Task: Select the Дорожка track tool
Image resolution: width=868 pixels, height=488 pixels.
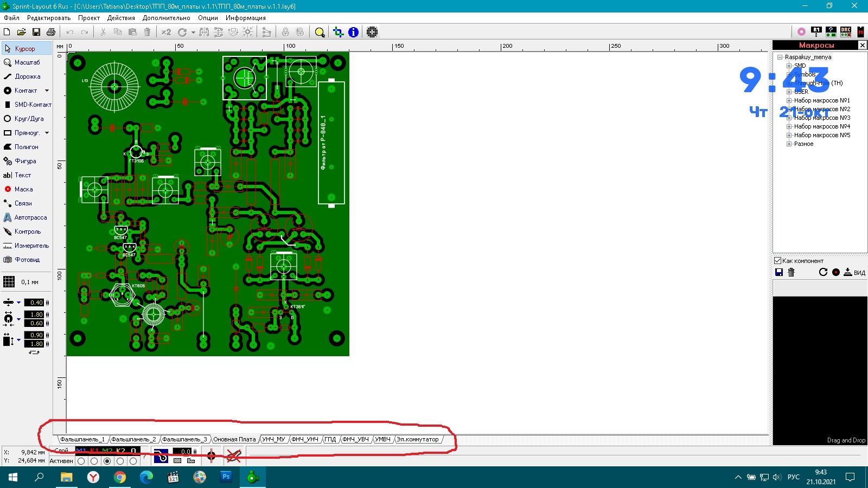Action: coord(27,76)
